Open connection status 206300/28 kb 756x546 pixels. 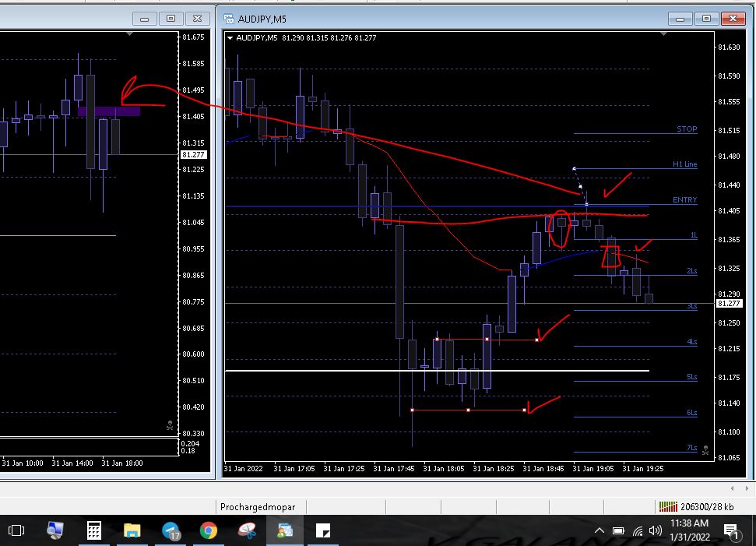(696, 506)
